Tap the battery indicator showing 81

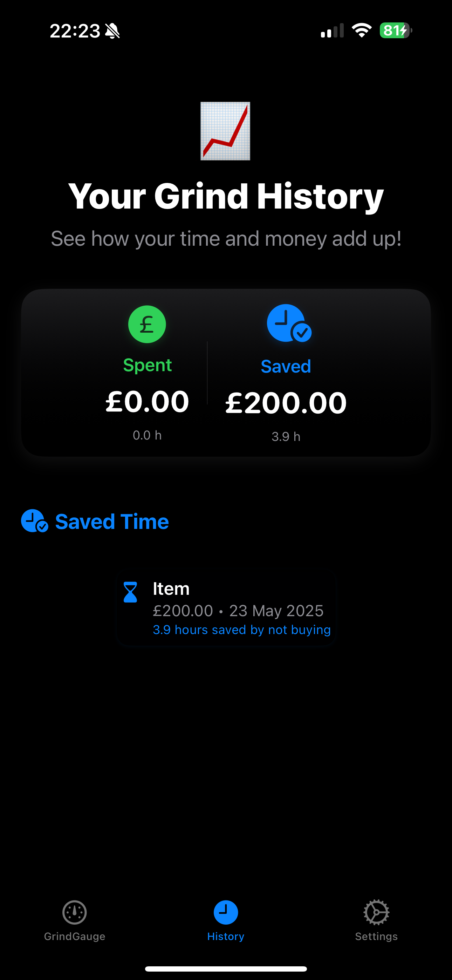396,30
